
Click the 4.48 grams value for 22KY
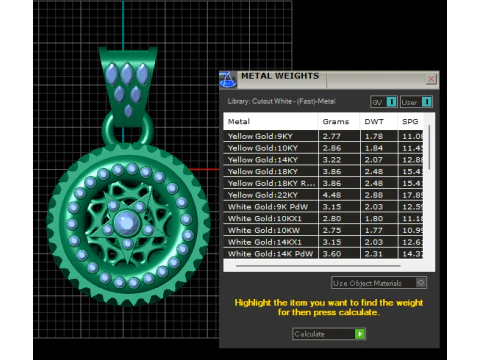click(x=332, y=195)
